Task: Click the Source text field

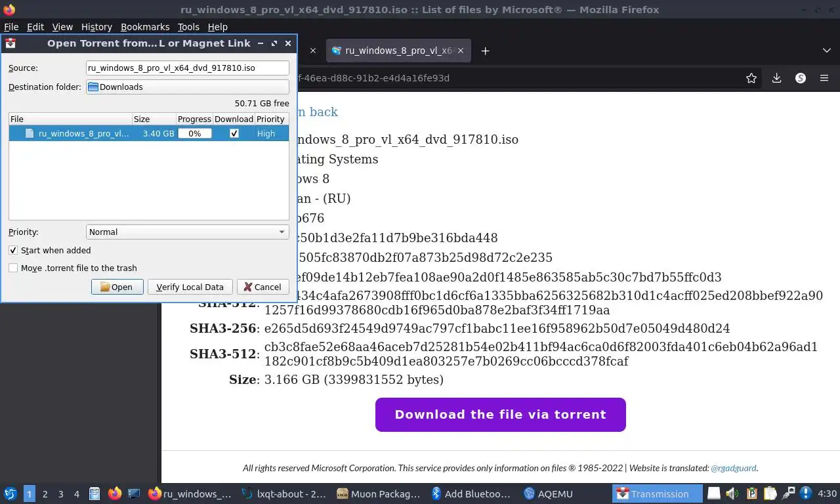Action: [188, 68]
